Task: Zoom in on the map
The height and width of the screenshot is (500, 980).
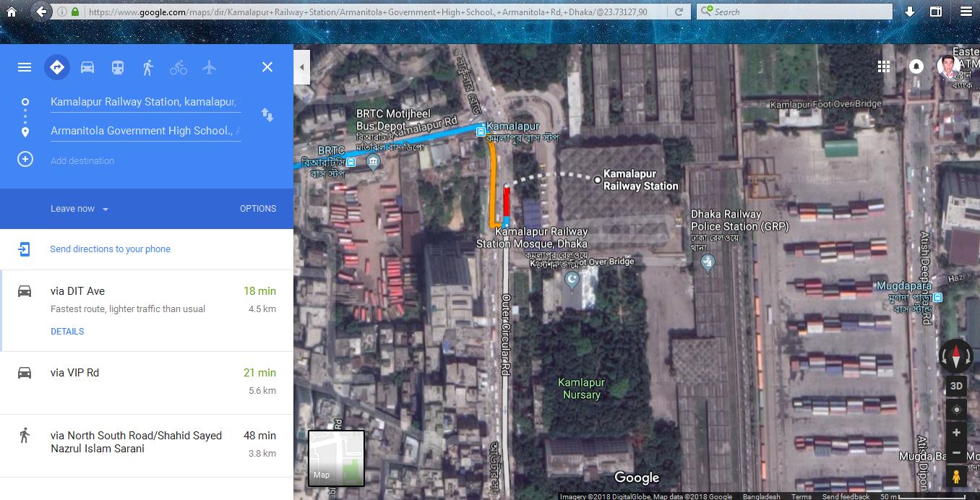Action: pos(956,433)
